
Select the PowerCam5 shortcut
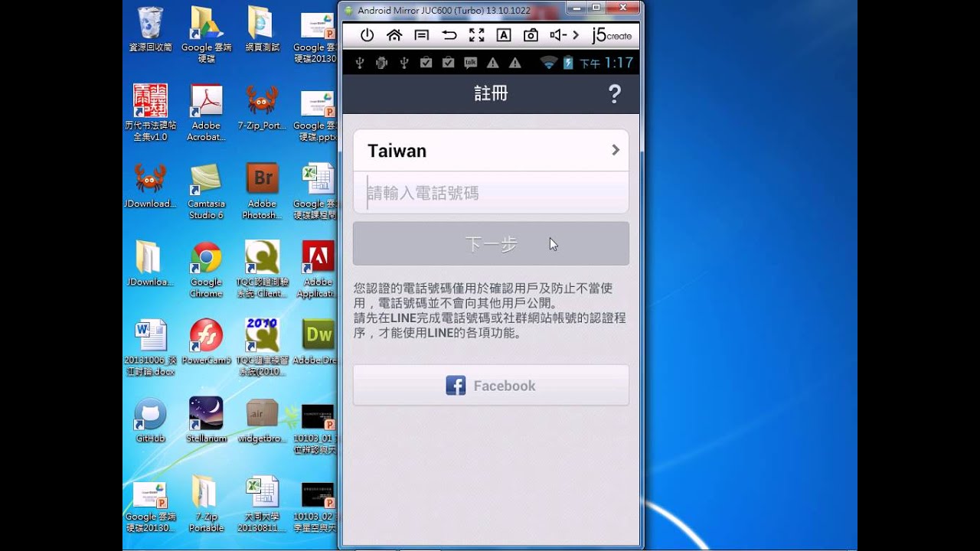click(206, 341)
